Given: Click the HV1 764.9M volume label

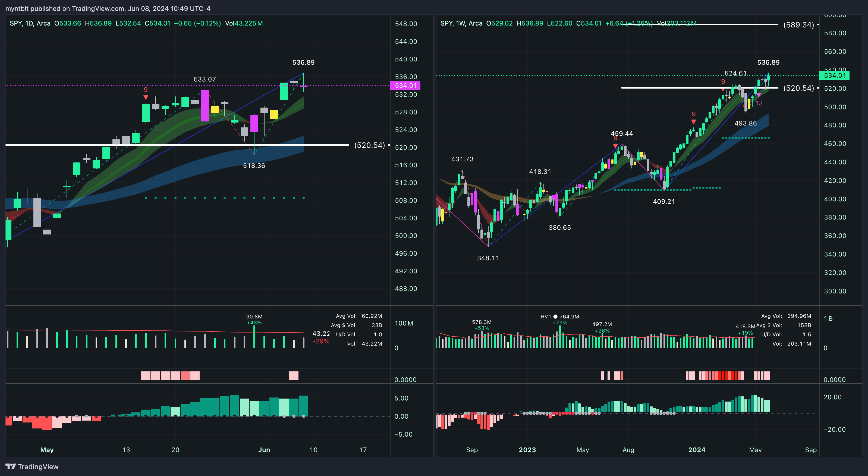Looking at the screenshot, I should coord(560,317).
